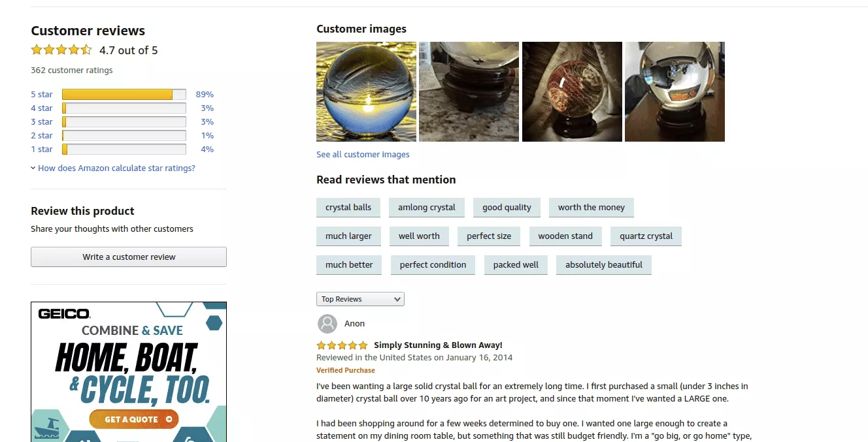Click the 1 star rating bar
Viewport: 868px width, 442px height.
pos(124,150)
